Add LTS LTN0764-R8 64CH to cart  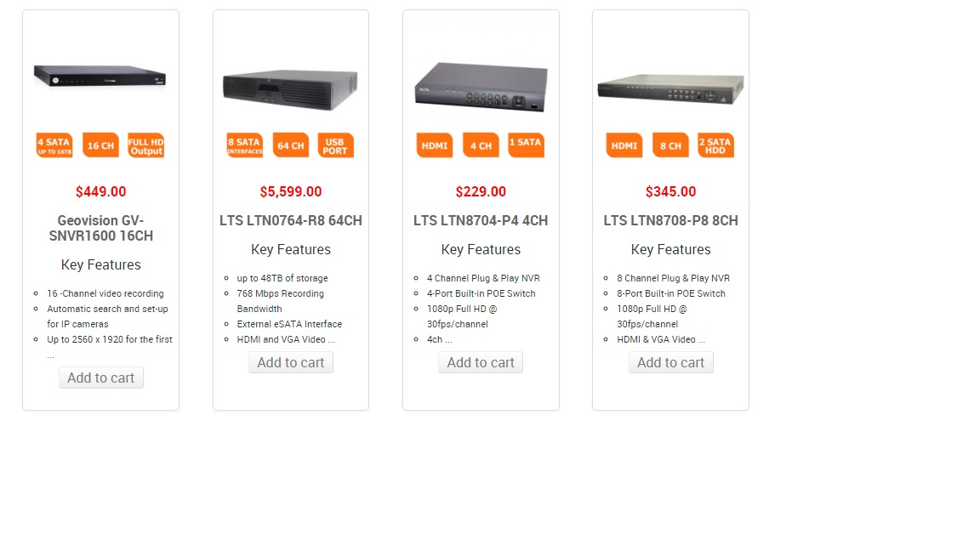click(291, 362)
